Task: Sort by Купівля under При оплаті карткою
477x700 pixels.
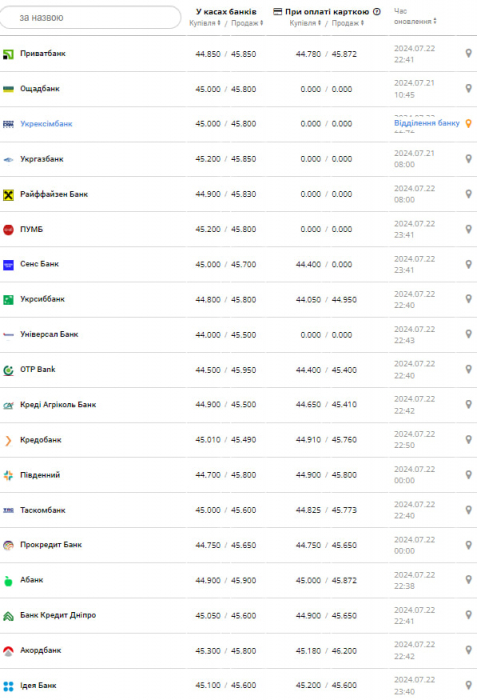Action: click(x=305, y=23)
